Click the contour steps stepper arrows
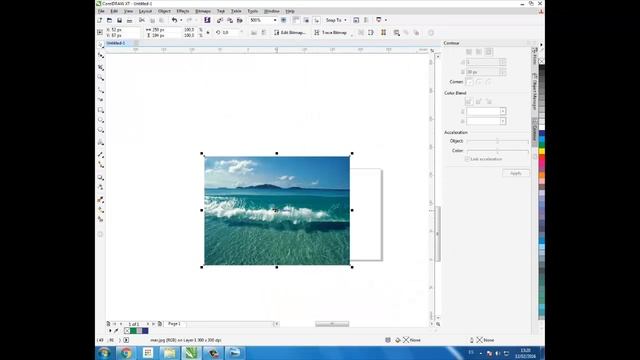Viewport: 640px width, 360px height. click(x=503, y=62)
